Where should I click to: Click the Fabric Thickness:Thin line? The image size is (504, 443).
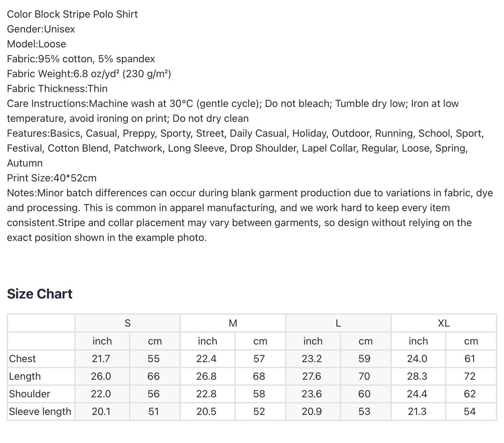[x=57, y=89]
